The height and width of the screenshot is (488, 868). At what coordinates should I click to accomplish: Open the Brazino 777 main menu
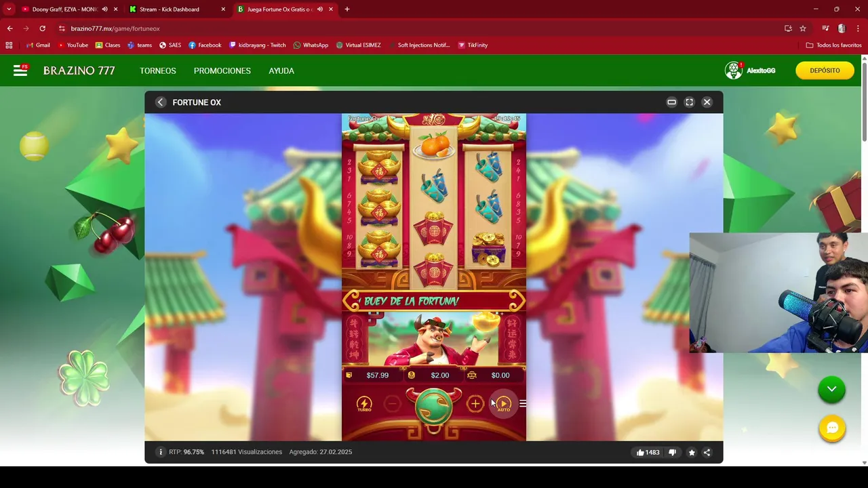click(20, 70)
